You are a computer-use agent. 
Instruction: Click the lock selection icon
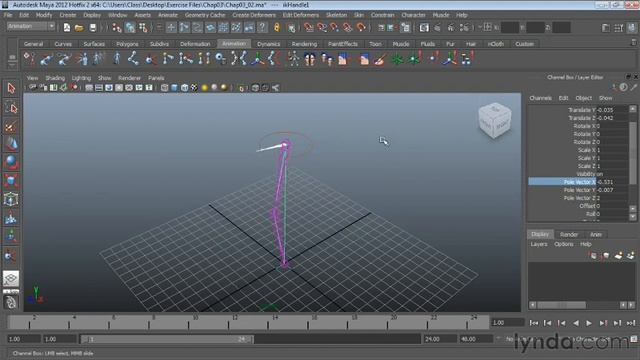[277, 28]
